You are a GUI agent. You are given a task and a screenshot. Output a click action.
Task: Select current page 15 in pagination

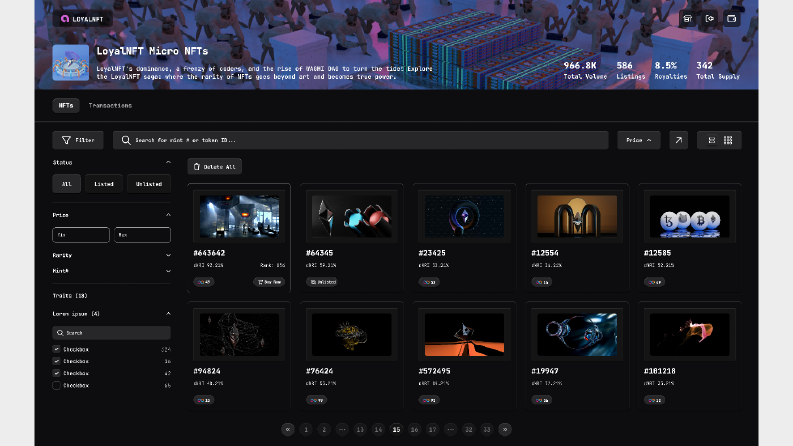(396, 429)
